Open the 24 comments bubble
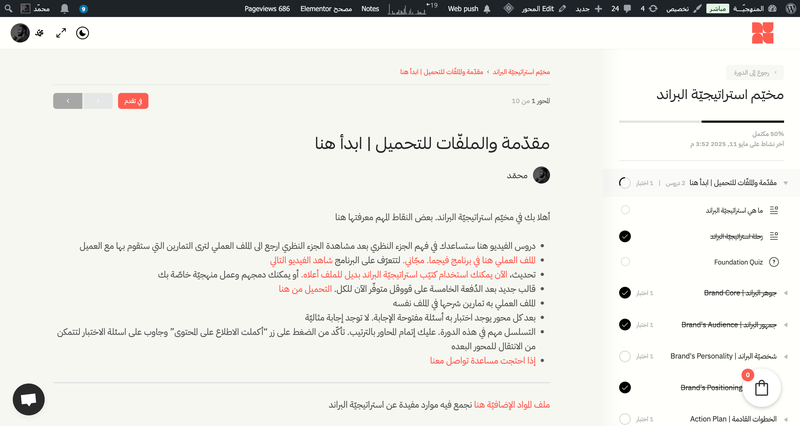800x426 pixels. [621, 9]
